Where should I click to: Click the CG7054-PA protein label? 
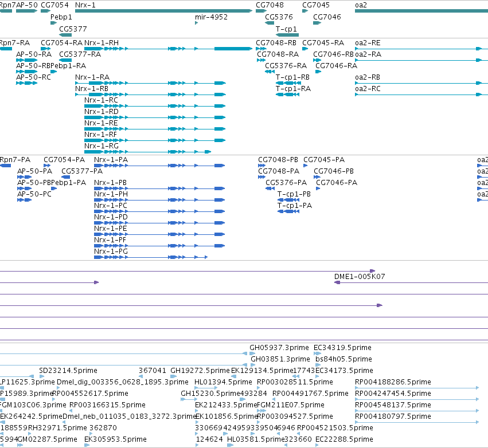[x=64, y=159]
